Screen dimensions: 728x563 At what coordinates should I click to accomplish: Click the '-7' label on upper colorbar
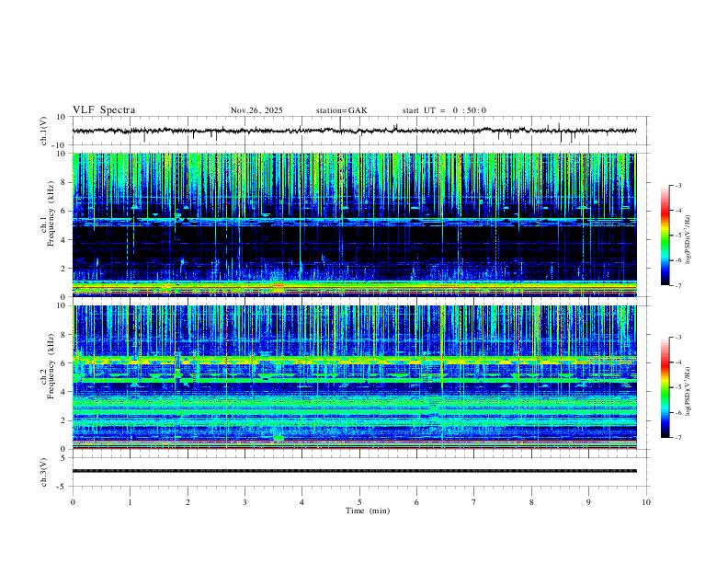(677, 285)
